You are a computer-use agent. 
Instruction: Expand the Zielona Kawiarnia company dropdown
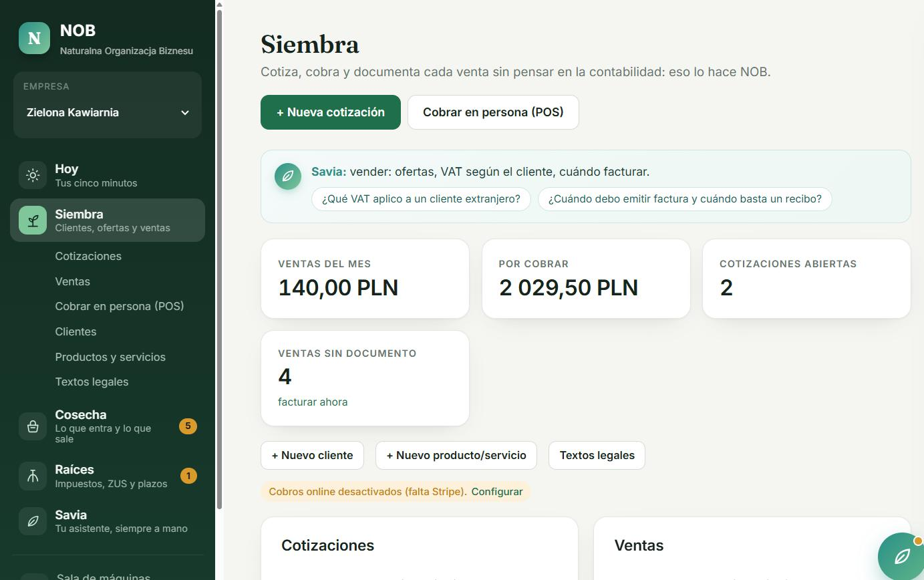[x=108, y=112]
